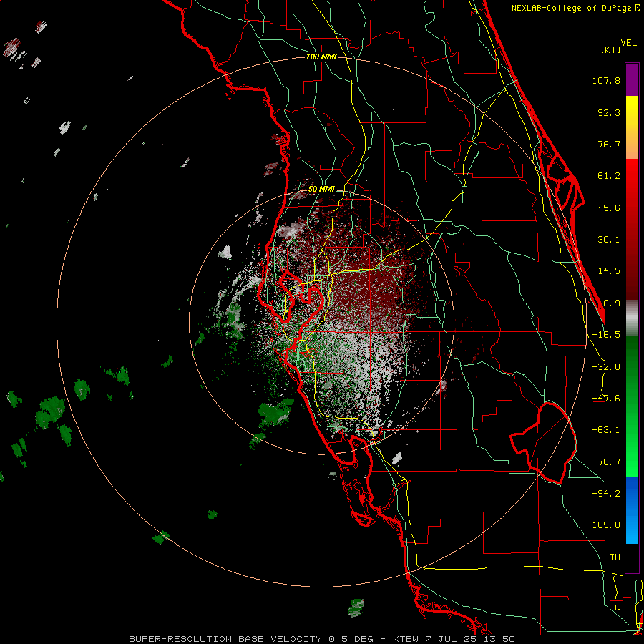Click the -16.5 velocity scale value
Viewport: 644px width, 644px height.
606,335
